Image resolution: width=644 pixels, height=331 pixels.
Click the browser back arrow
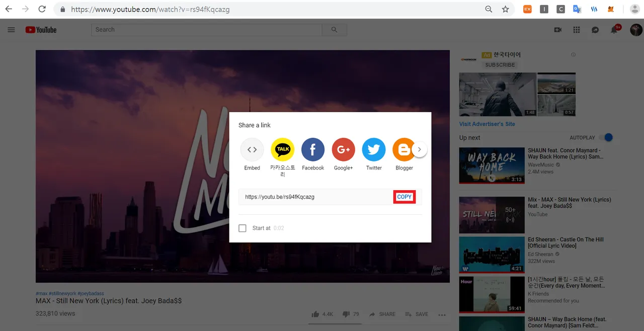(9, 9)
